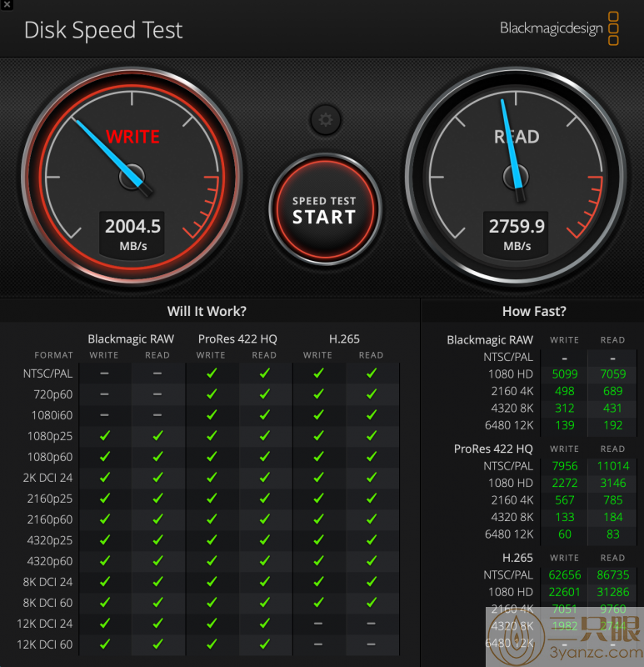Click the 1080i60 format row label
The image size is (644, 667).
click(52, 415)
